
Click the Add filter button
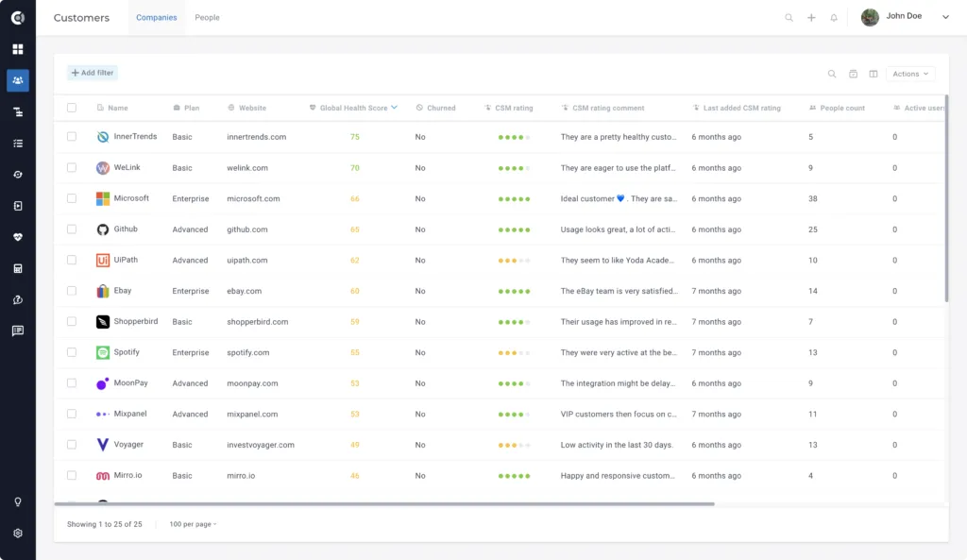tap(93, 73)
